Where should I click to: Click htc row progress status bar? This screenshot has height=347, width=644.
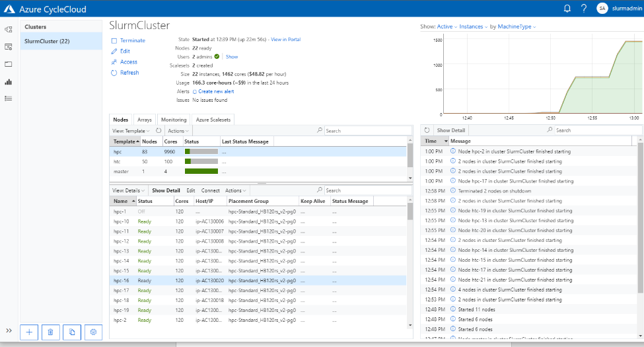point(201,161)
